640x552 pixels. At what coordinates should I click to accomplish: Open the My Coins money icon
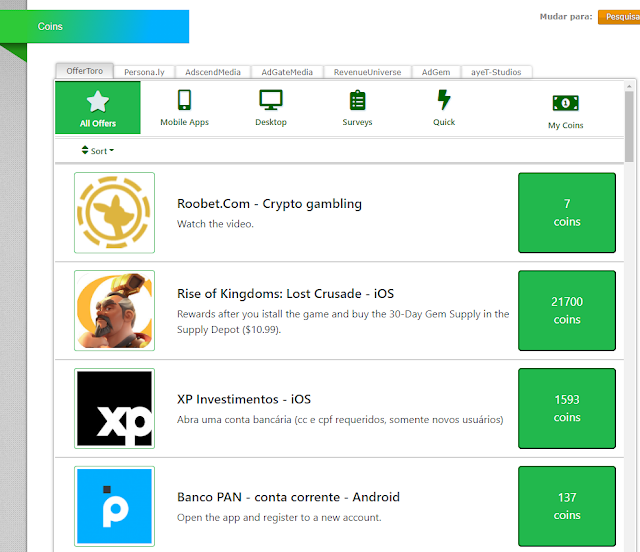565,103
